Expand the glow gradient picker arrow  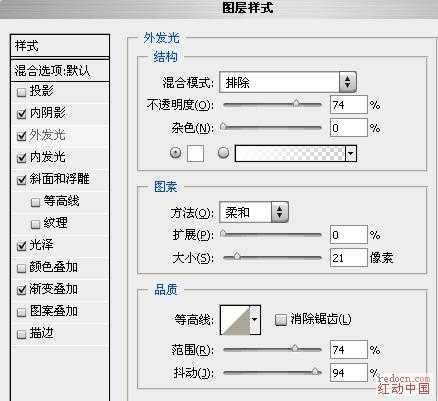pos(351,153)
